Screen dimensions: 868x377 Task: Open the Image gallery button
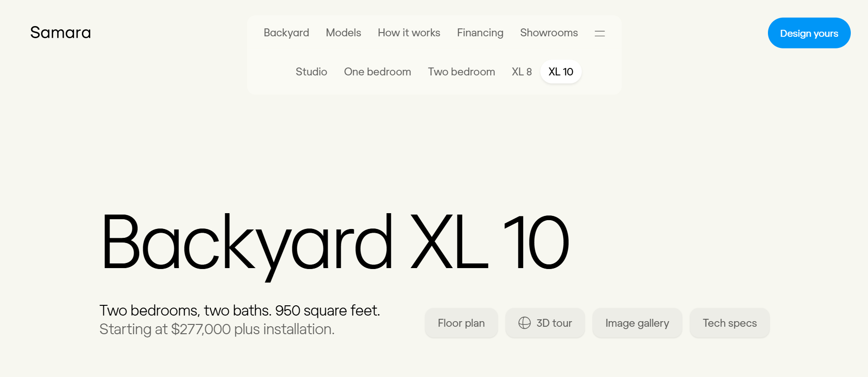tap(637, 323)
